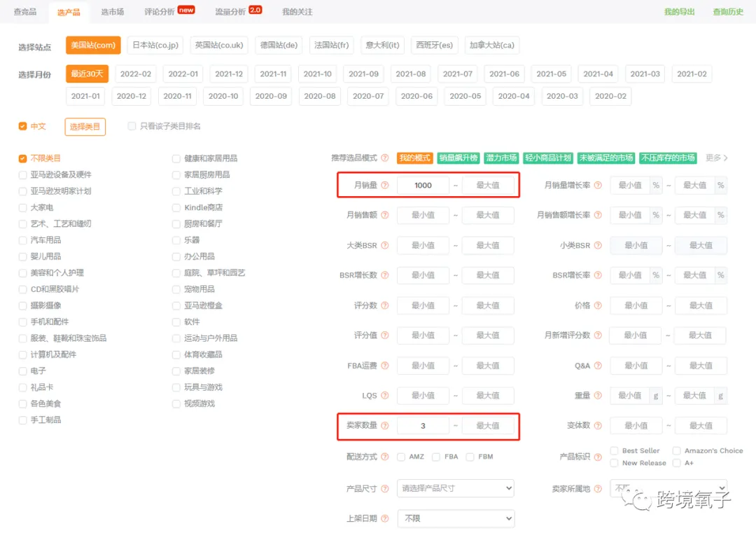Click the help icon next to 评分数
This screenshot has height=533, width=756.
point(385,305)
